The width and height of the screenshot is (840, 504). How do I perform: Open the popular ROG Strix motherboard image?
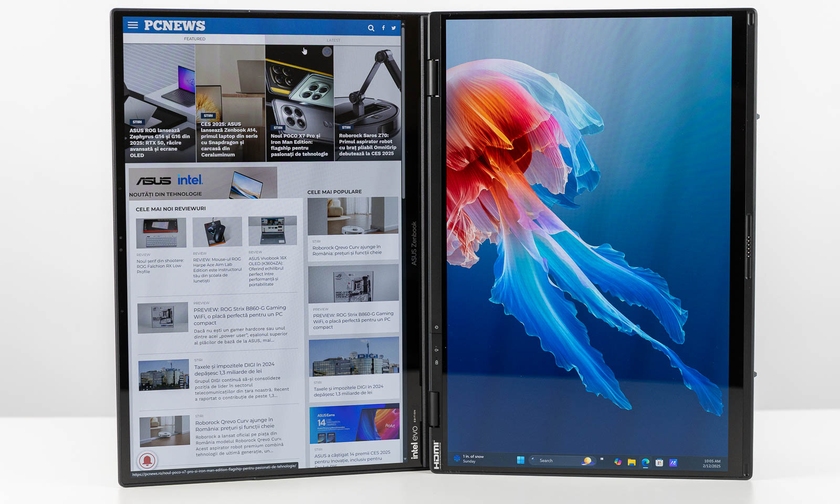[353, 284]
